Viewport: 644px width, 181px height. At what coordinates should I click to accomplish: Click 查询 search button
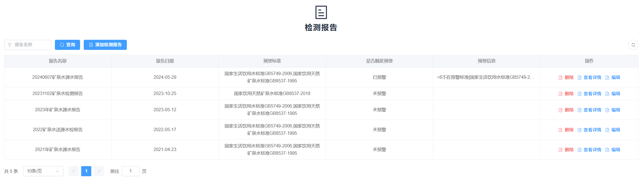click(x=67, y=45)
